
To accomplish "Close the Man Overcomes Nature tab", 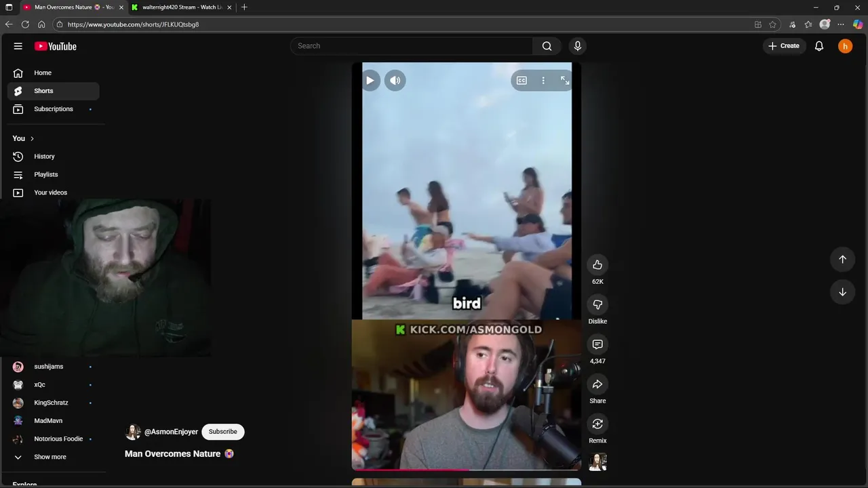I will (x=121, y=7).
